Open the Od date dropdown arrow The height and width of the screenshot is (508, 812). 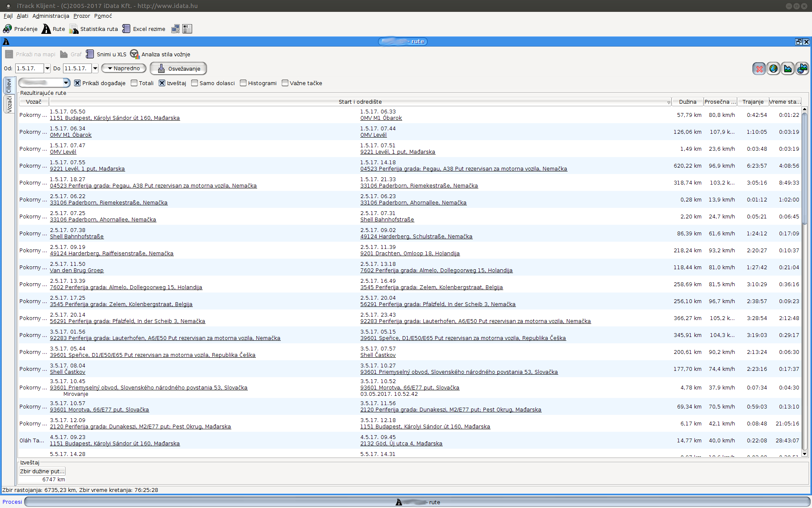point(47,69)
